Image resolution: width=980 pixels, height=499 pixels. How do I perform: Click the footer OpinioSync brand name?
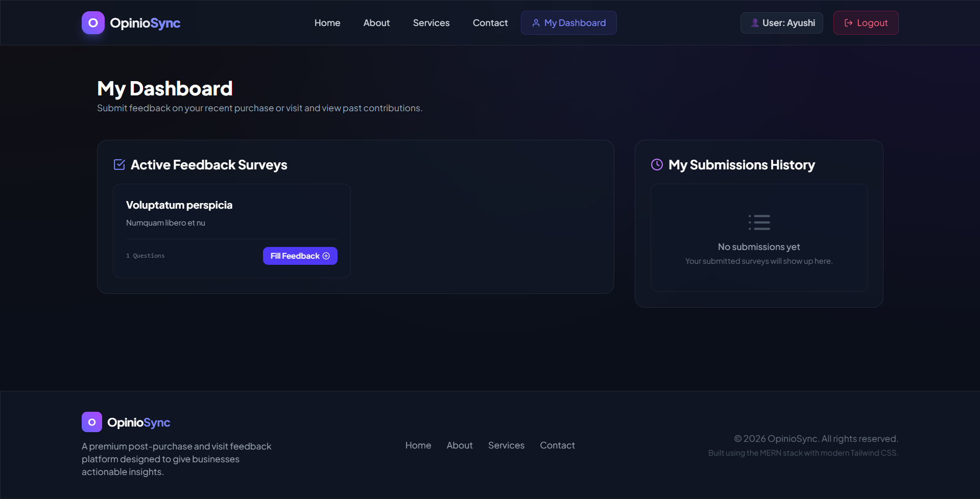pos(139,422)
